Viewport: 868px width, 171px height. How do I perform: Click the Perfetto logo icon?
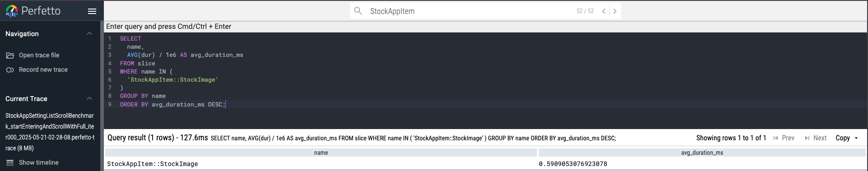[x=12, y=11]
